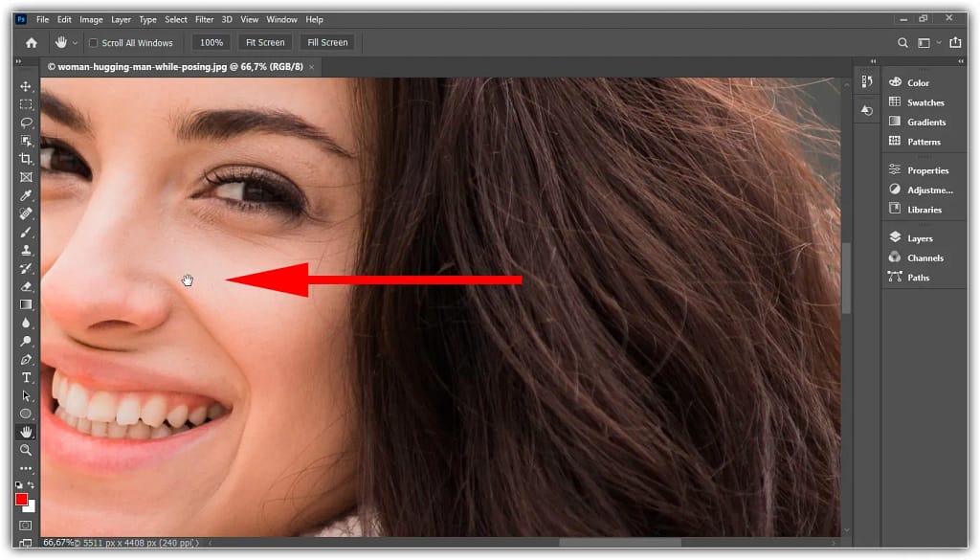Screen dimensions: 980x560
Task: Switch to the Zoom tool
Action: pyautogui.click(x=26, y=450)
